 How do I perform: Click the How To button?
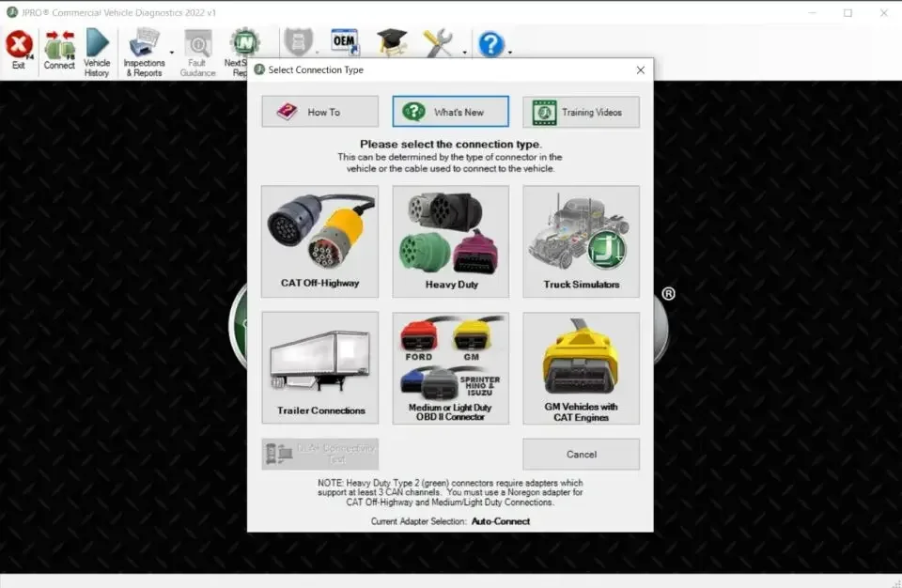click(319, 111)
